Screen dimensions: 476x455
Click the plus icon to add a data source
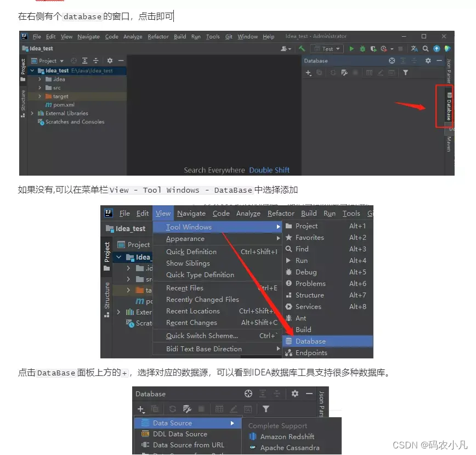pyautogui.click(x=141, y=408)
